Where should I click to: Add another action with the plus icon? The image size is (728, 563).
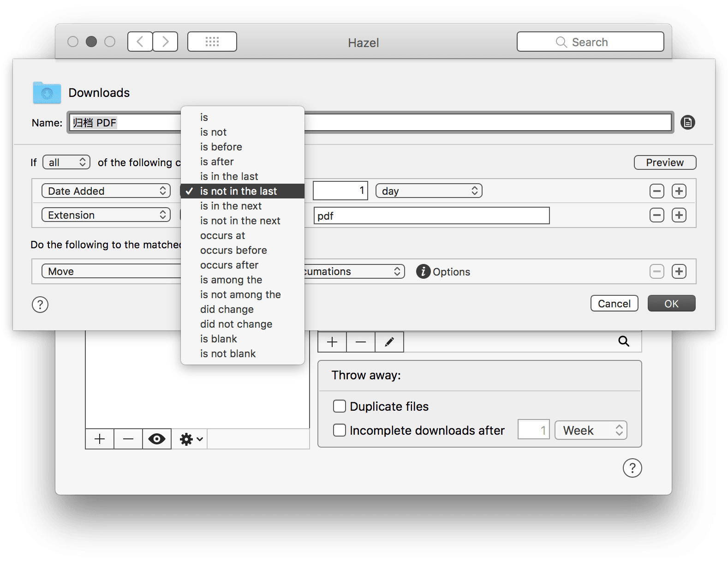(x=679, y=271)
